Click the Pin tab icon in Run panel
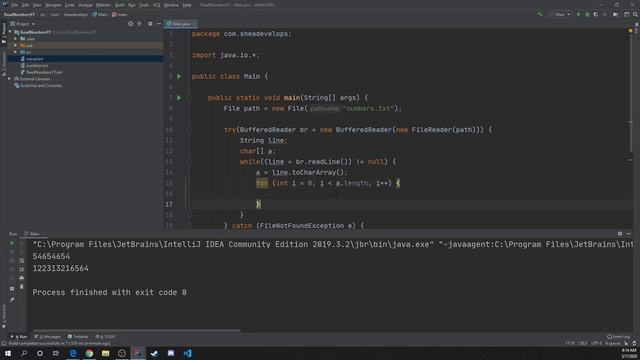The width and height of the screenshot is (640, 360). 12,300
